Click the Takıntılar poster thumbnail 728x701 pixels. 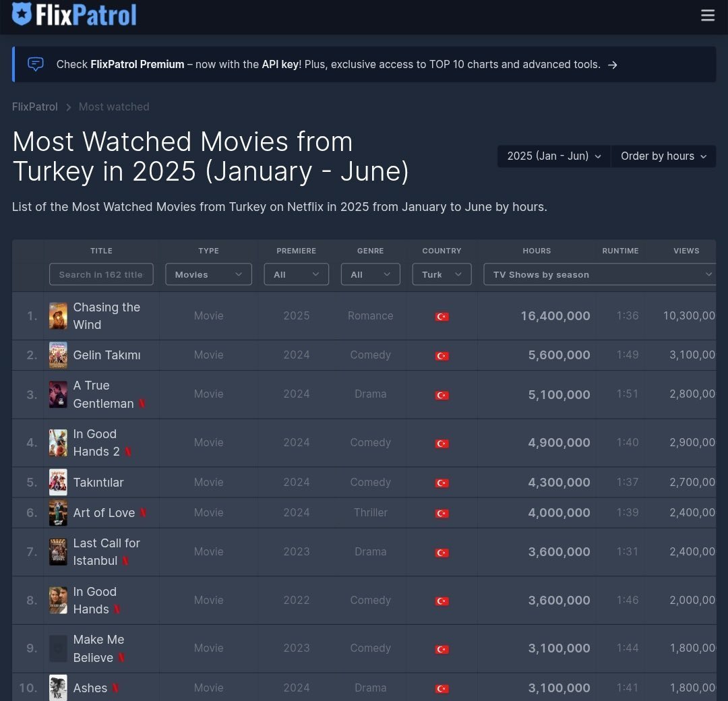58,483
